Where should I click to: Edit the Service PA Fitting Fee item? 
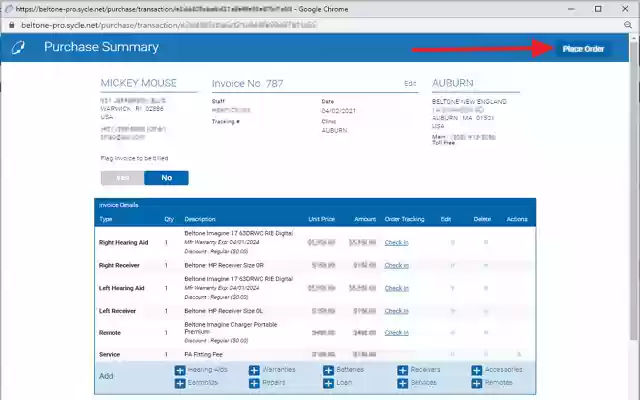452,354
